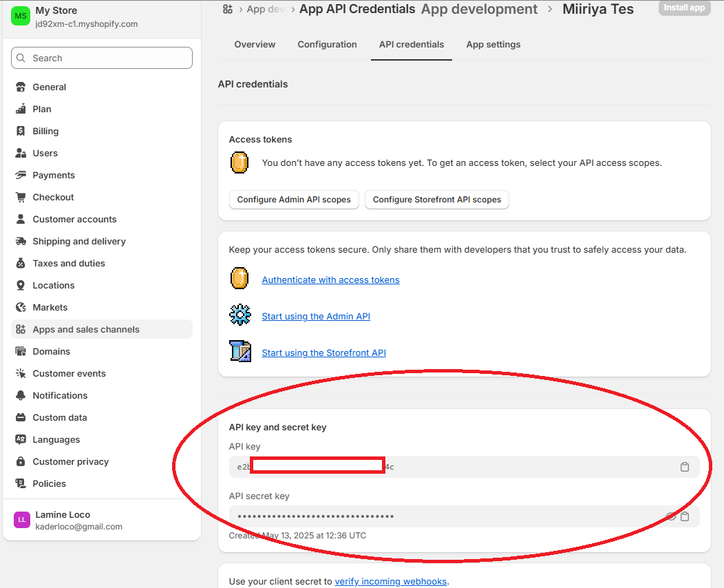This screenshot has height=588, width=724.
Task: Click the Domains window icon
Action: coord(21,352)
